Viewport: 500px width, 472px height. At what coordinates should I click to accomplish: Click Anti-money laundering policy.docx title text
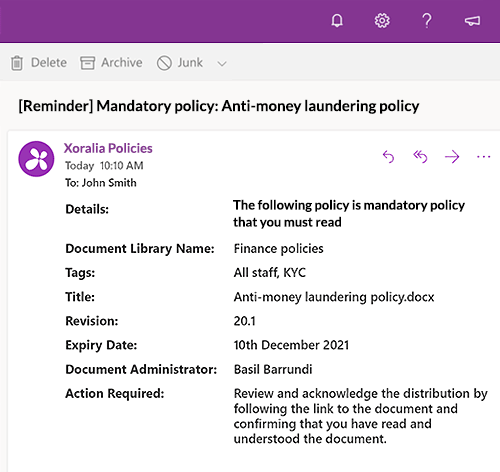click(334, 297)
